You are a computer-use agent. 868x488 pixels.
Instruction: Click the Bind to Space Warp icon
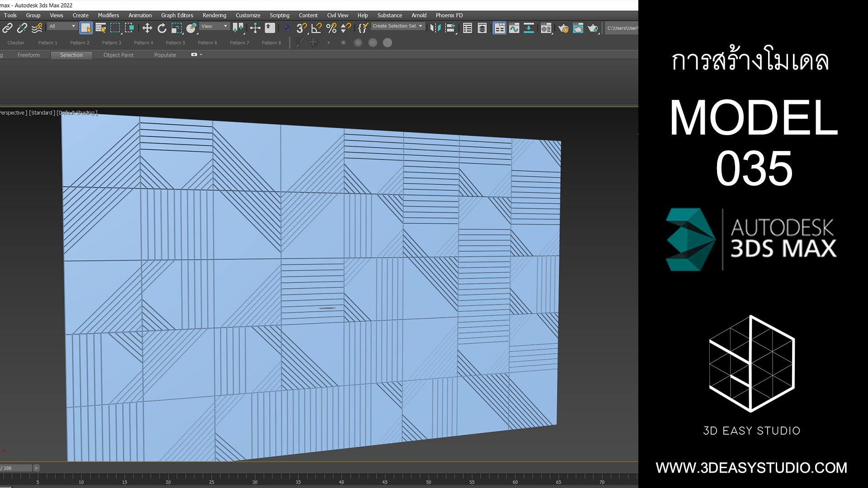[37, 28]
